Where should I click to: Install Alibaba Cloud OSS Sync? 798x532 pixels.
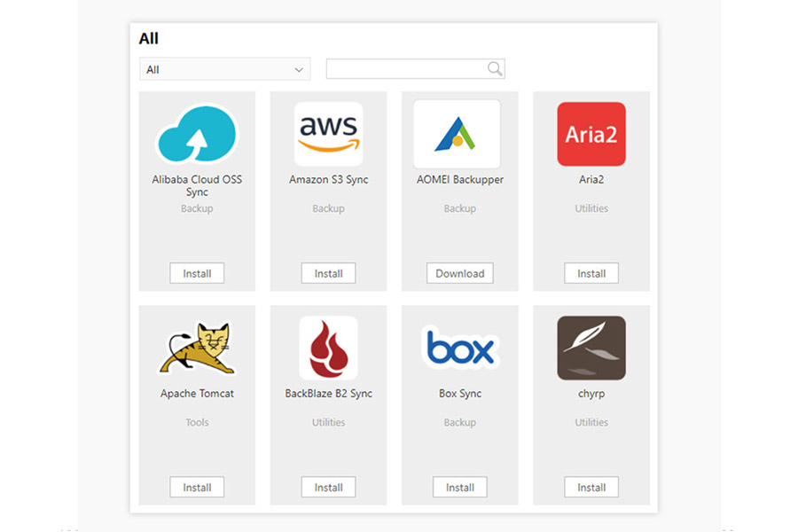point(197,273)
